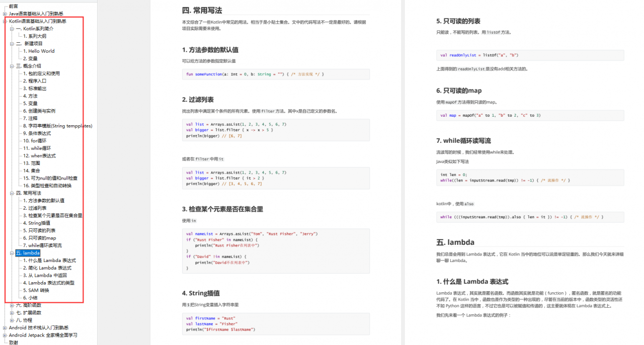Collapse the "Kotlin语言基础从入门到熟悉" node
Screen dimensions: 644x345
(4, 21)
